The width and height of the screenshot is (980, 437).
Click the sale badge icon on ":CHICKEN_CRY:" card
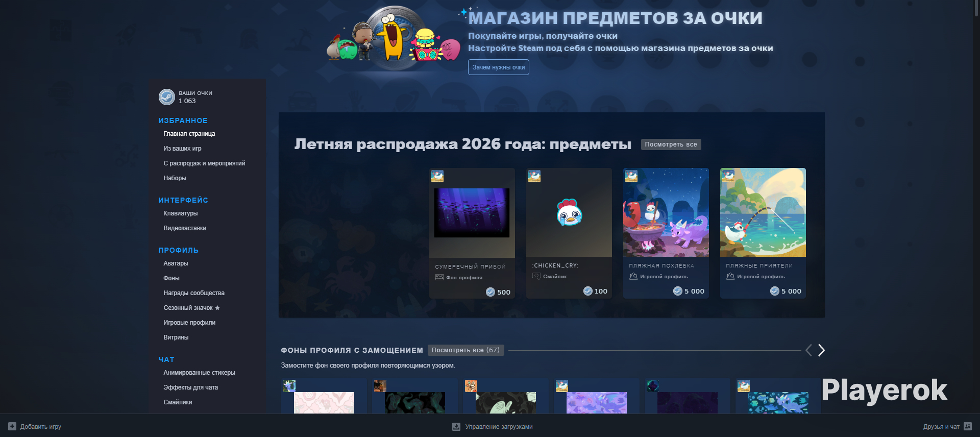point(534,176)
